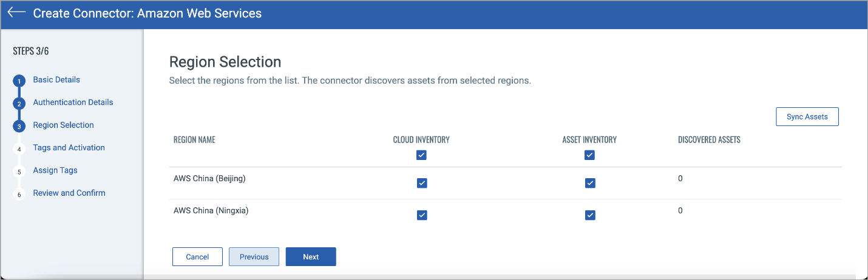Click the Previous button
This screenshot has width=868, height=280.
(x=254, y=257)
